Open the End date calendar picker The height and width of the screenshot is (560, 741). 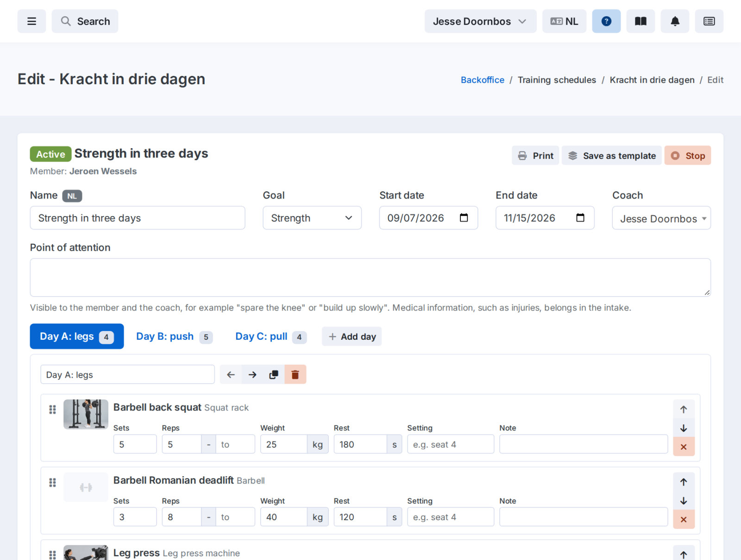[580, 218]
